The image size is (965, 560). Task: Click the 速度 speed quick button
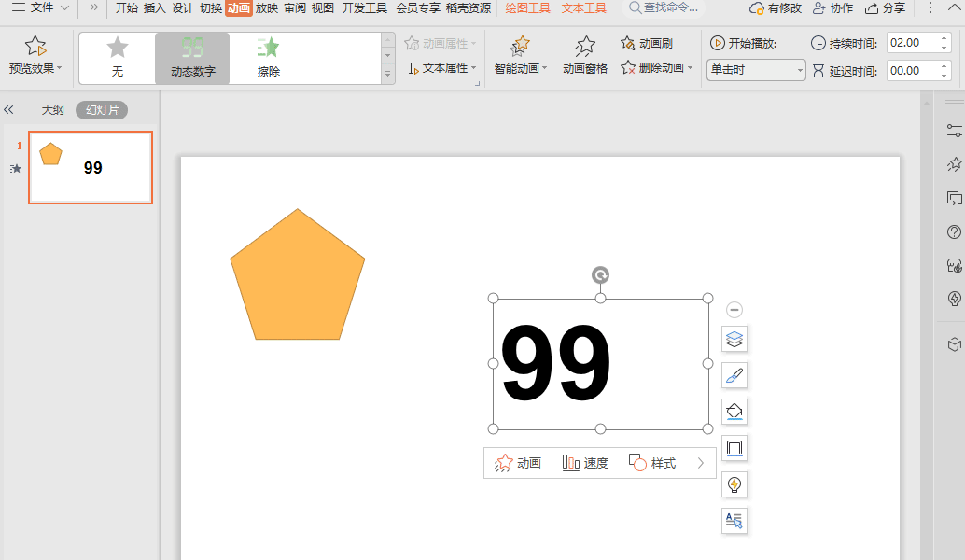coord(585,463)
